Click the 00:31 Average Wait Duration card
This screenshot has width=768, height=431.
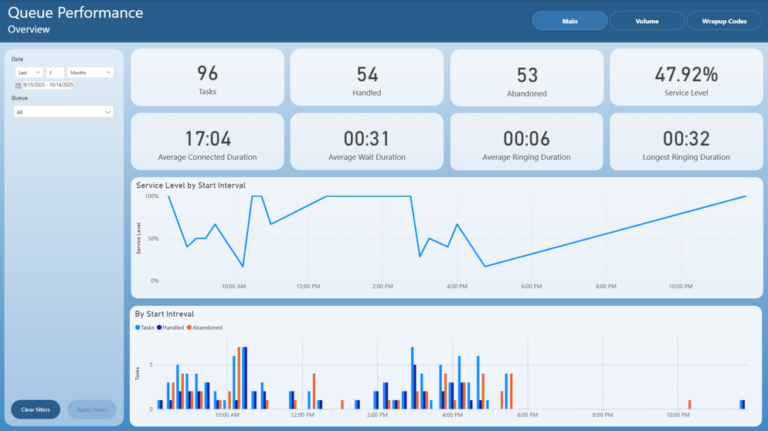click(367, 142)
